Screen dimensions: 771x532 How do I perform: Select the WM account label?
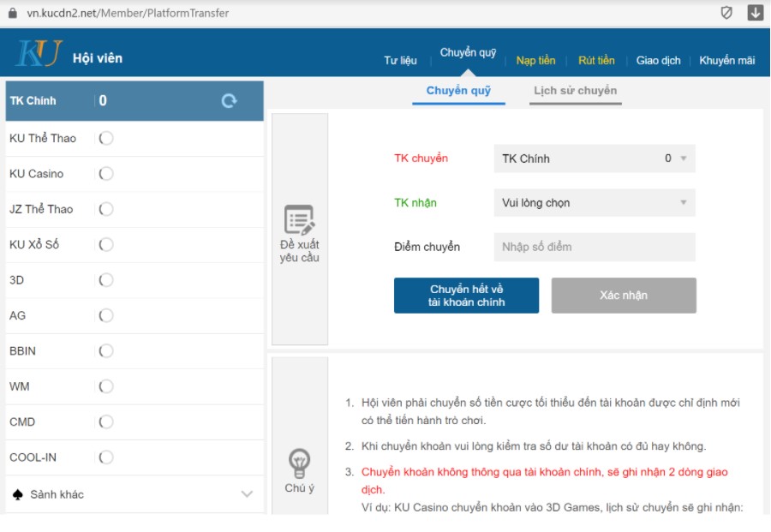tap(19, 386)
